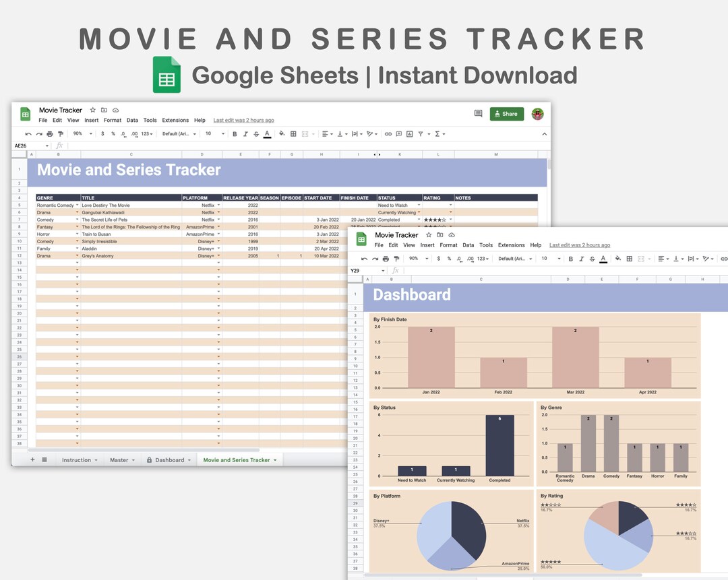Open the Text color picker

pyautogui.click(x=268, y=133)
